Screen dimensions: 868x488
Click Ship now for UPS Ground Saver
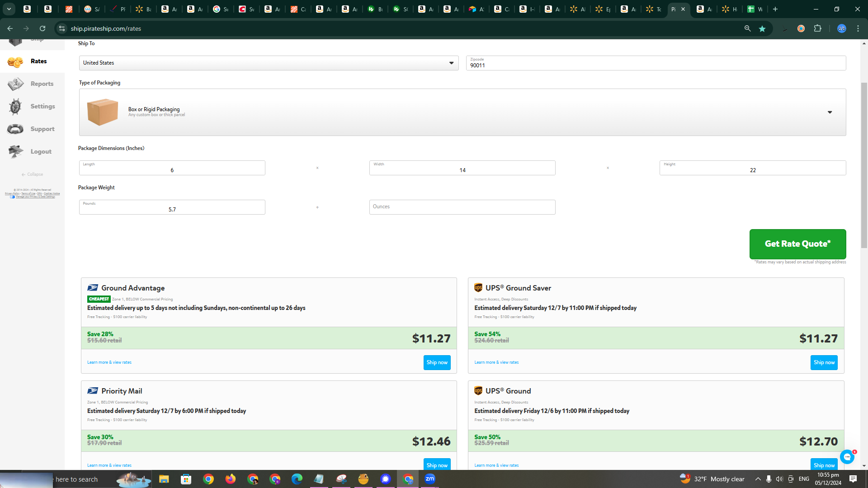(x=824, y=362)
